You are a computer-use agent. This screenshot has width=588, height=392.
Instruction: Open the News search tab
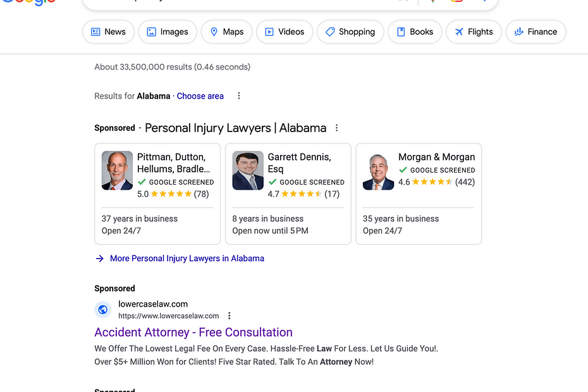108,32
